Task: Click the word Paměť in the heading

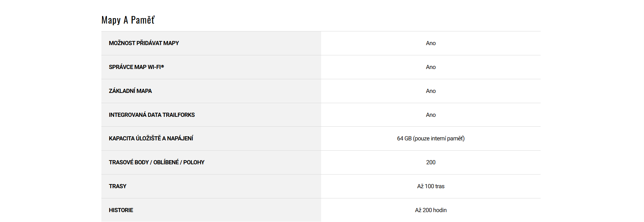Action: pyautogui.click(x=143, y=20)
